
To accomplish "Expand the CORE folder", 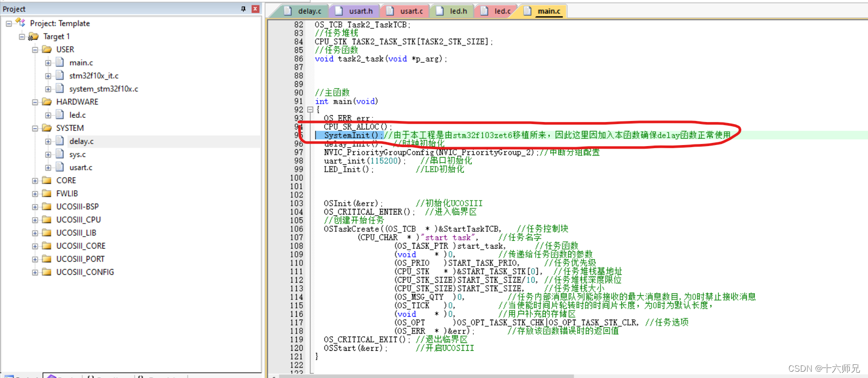I will pos(35,181).
